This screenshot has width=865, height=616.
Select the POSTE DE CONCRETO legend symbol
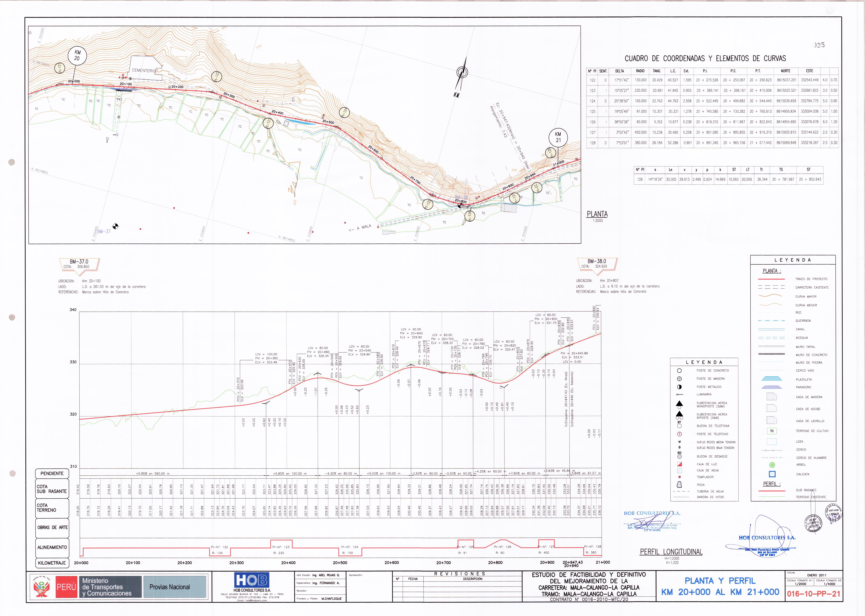679,371
